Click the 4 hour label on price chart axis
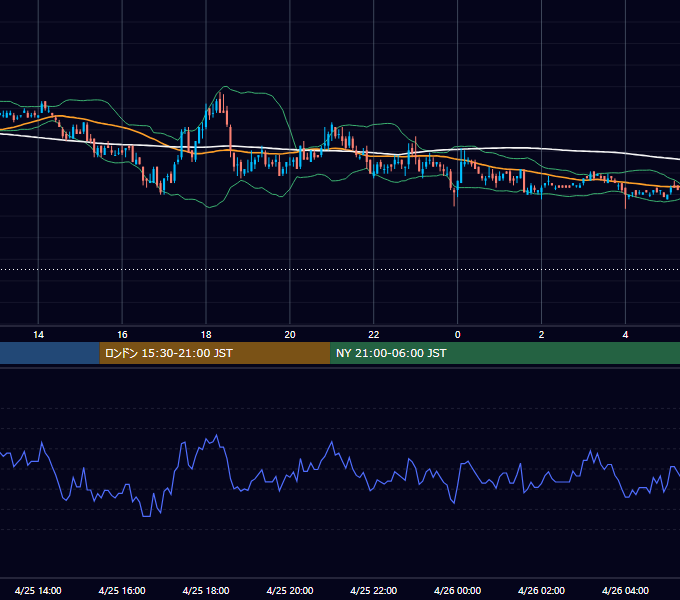Screen dimensions: 680x600 625,335
